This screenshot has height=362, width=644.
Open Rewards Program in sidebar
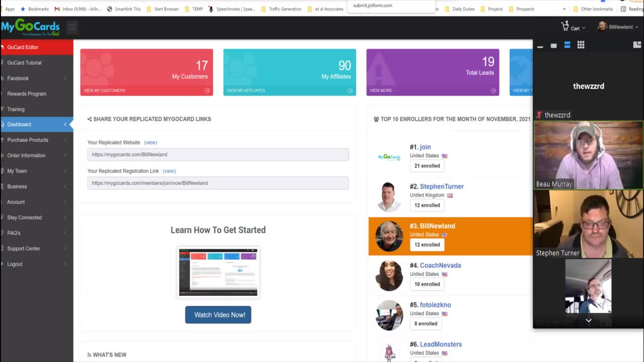36,94
